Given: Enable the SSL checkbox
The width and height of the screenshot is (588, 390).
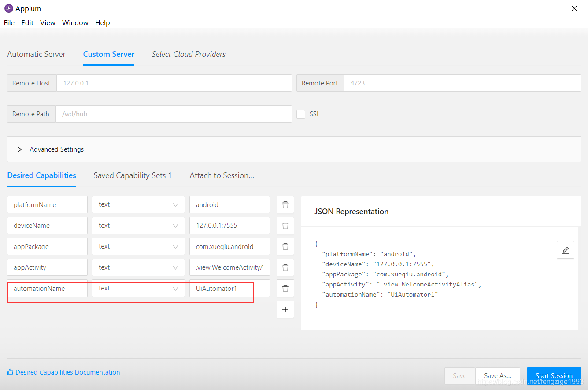Looking at the screenshot, I should coord(301,114).
